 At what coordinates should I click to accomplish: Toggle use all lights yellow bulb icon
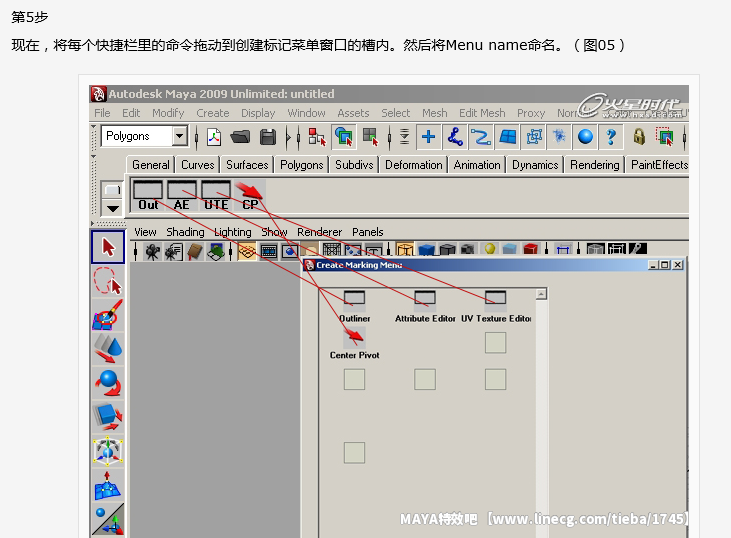coord(490,249)
